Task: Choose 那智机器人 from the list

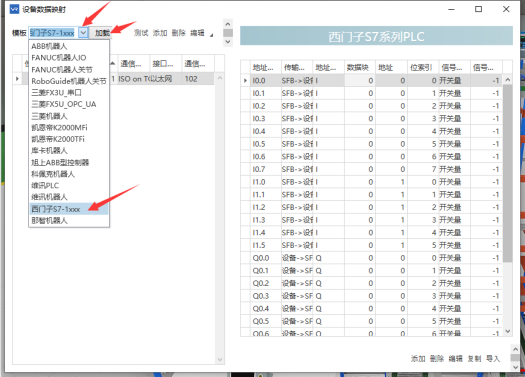Action: tap(49, 220)
